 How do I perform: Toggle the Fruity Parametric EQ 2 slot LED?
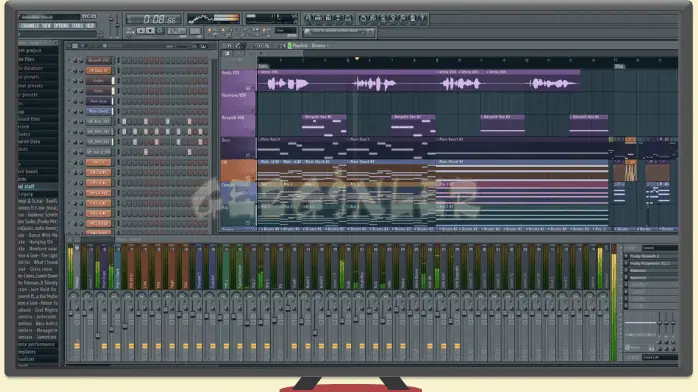click(626, 263)
